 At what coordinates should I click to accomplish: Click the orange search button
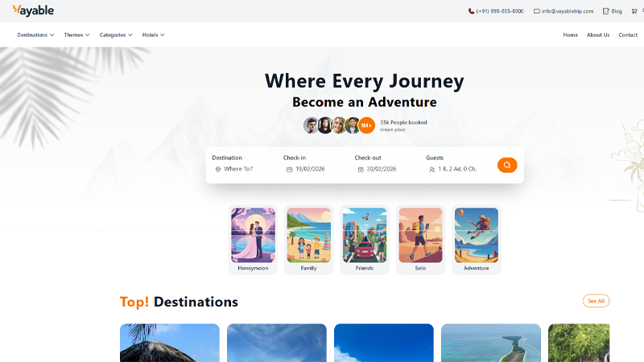tap(507, 165)
